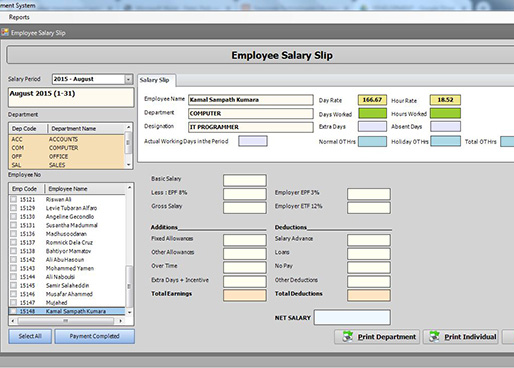Click the Extra Days field
The image size is (514, 368).
click(x=372, y=127)
